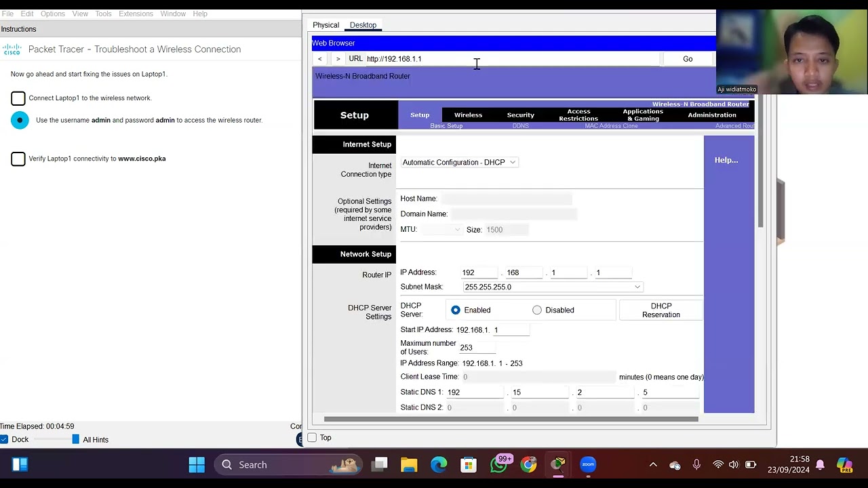Open the Internet Connection type dropdown
The height and width of the screenshot is (488, 868).
[459, 163]
